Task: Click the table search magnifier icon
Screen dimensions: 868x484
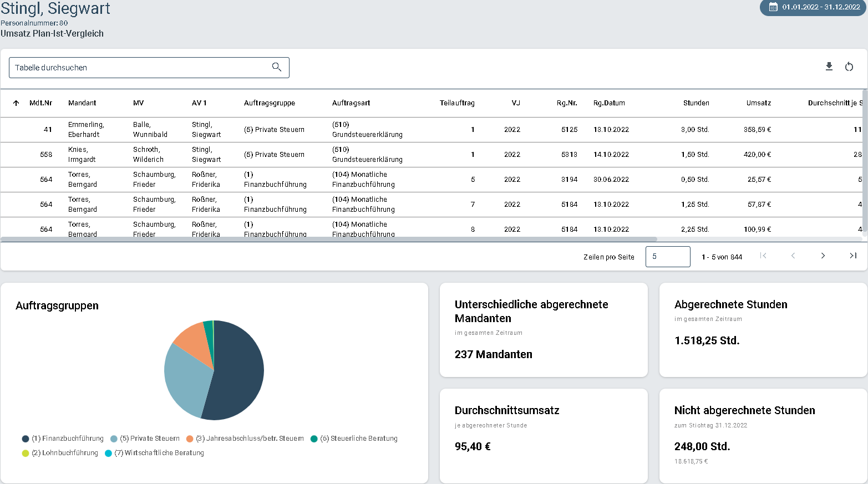Action: [x=276, y=67]
